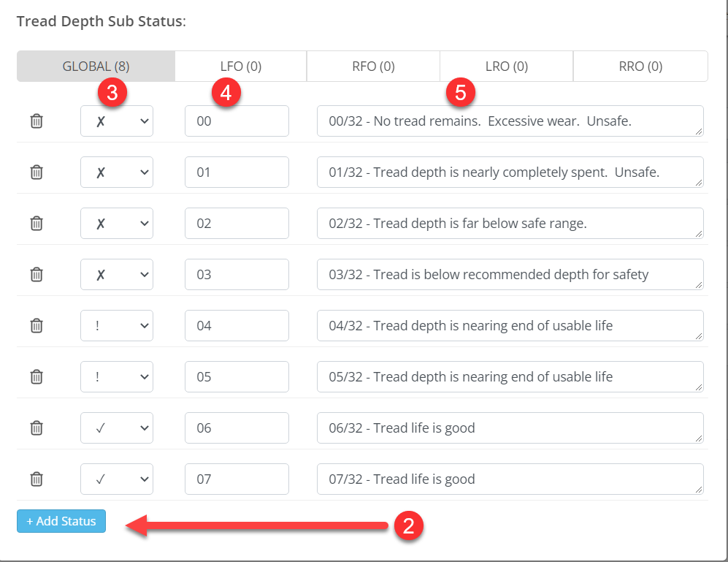Delete the 07/32 row using trash icon
Viewport: 728px width, 562px height.
pyautogui.click(x=37, y=479)
